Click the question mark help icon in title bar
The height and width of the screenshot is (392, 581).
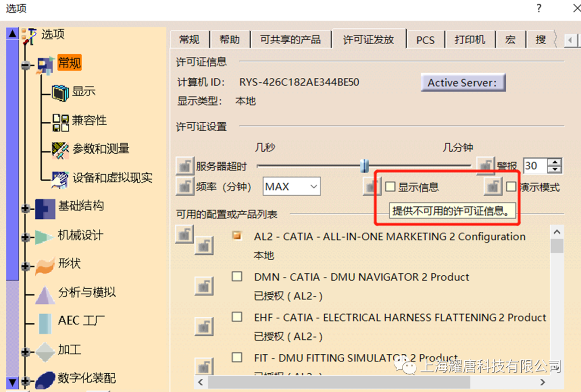pos(539,8)
